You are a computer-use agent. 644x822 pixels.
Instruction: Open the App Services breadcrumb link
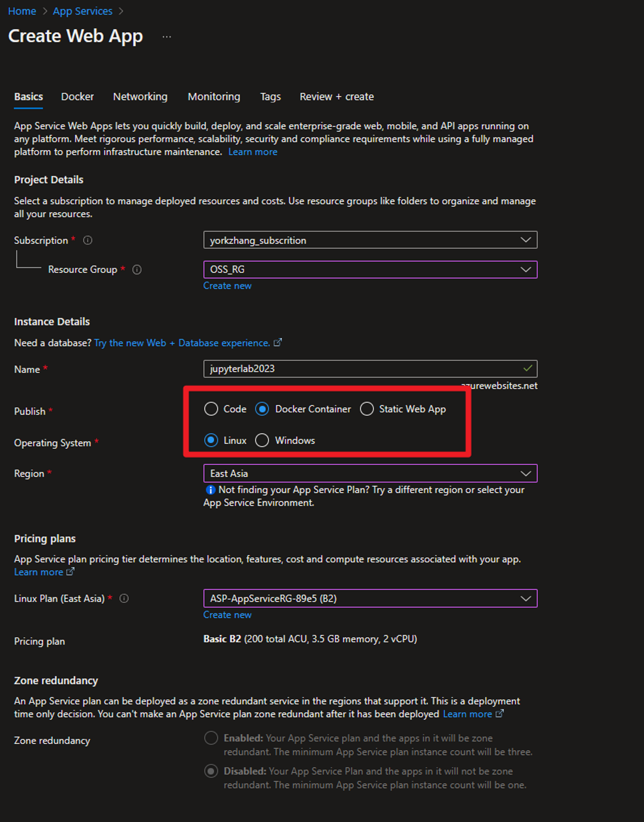(82, 11)
